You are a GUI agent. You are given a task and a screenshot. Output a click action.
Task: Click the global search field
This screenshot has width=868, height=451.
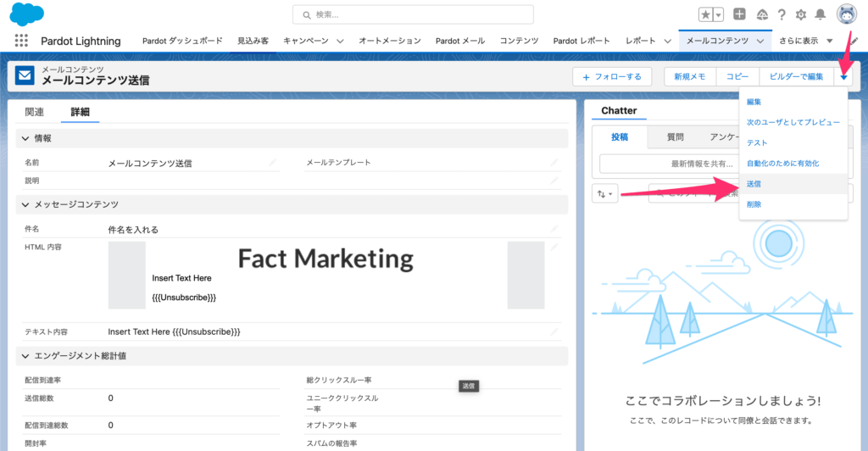click(x=413, y=15)
